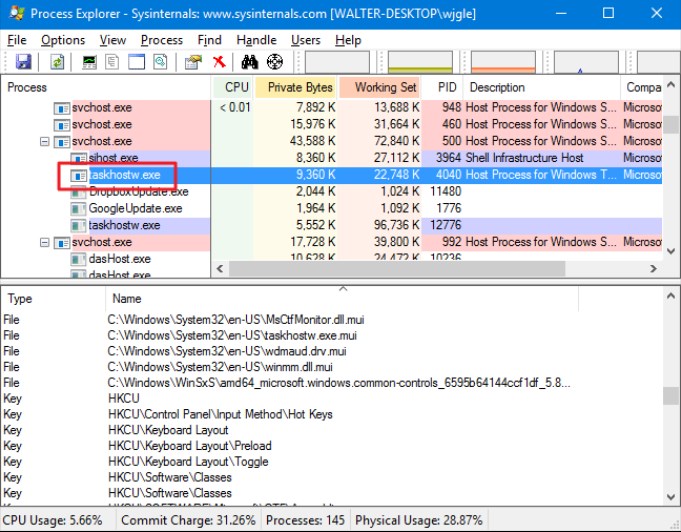Select the HKCU\Keyboard Layout\Preload key
Image resolution: width=681 pixels, height=532 pixels.
[x=190, y=446]
